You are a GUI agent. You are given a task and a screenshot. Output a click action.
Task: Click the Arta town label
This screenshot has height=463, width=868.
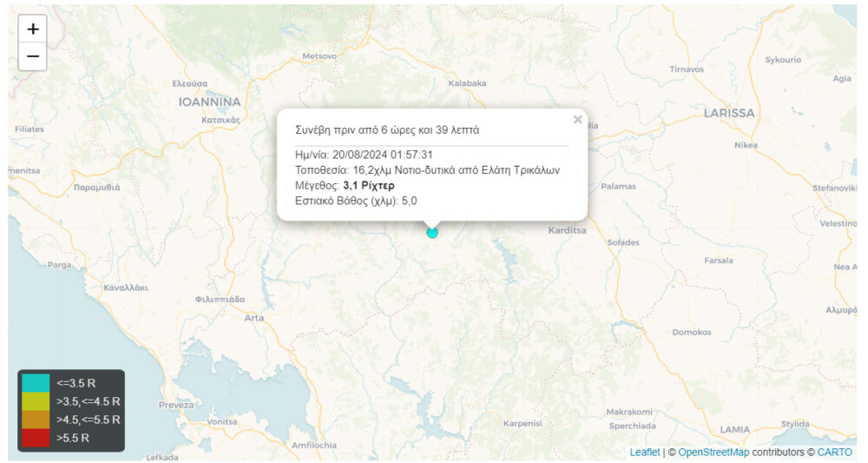point(254,318)
